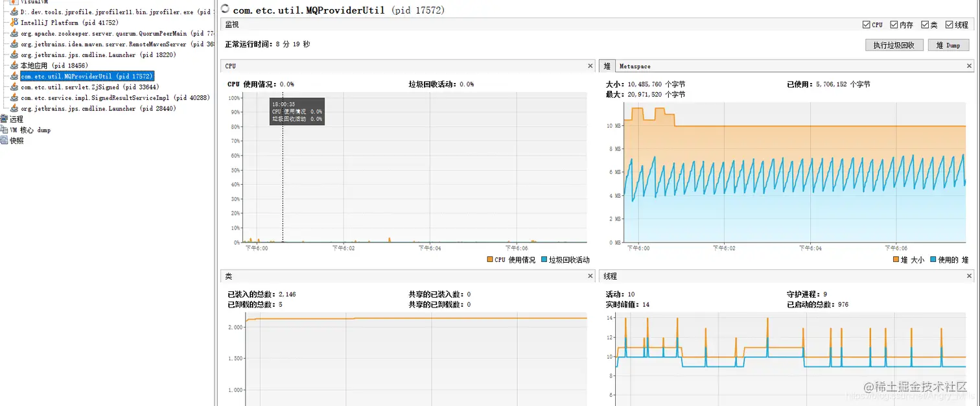
Task: Click the 共享的已装入数: 0 value
Action: point(439,294)
